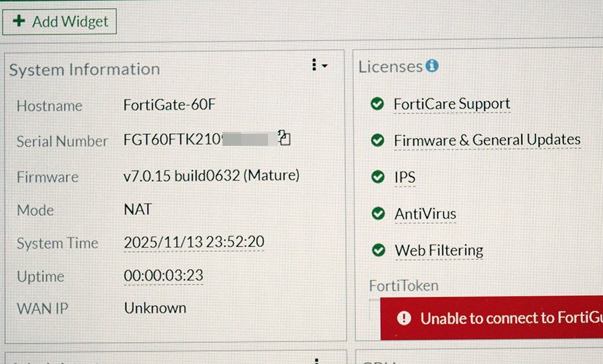Click the IPS license status check icon
603x364 pixels.
[x=377, y=177]
